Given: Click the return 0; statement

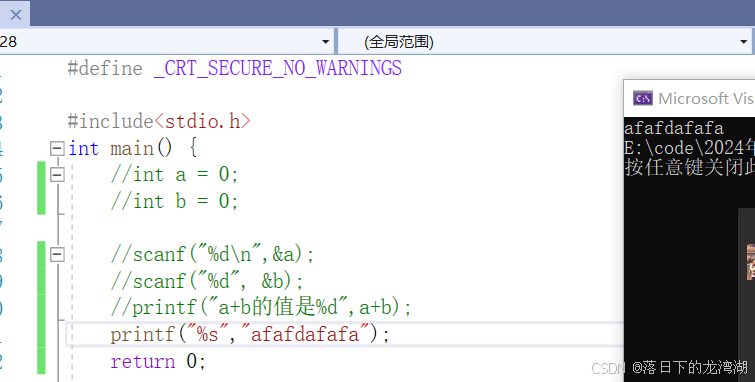Looking at the screenshot, I should [x=158, y=361].
